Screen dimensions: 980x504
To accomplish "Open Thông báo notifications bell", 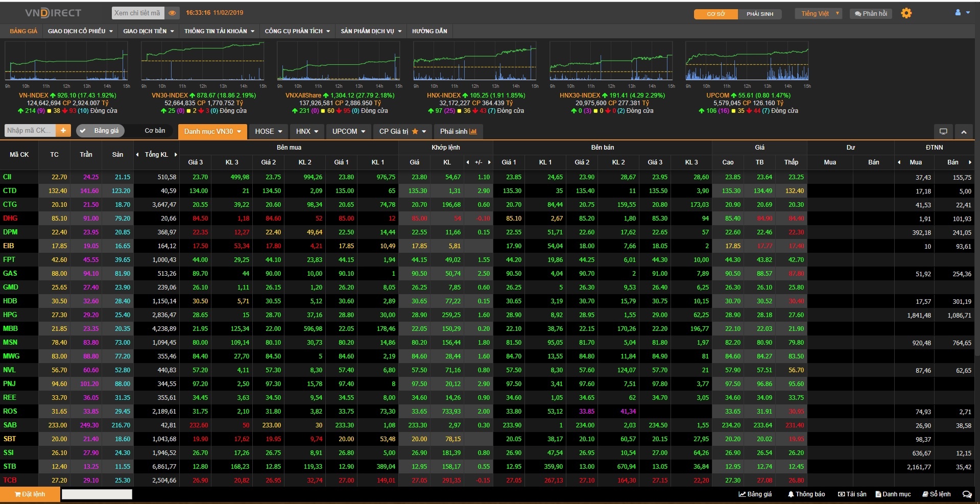I will pyautogui.click(x=806, y=494).
